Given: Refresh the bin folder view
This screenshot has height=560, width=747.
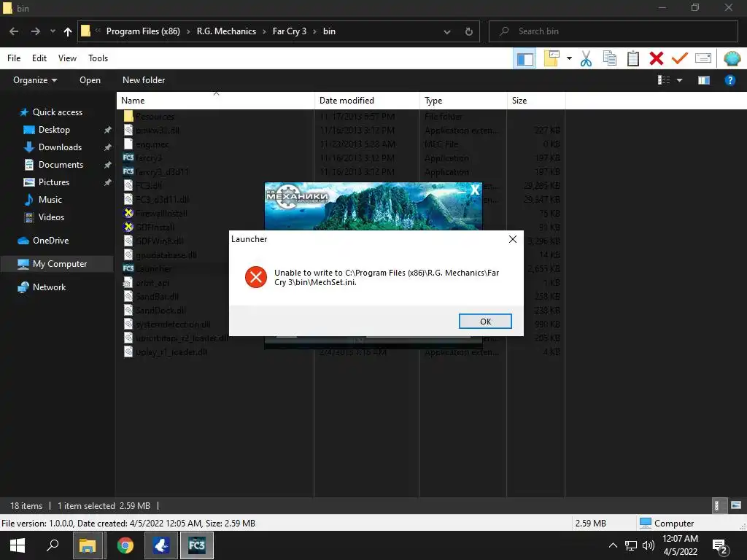Looking at the screenshot, I should point(469,31).
